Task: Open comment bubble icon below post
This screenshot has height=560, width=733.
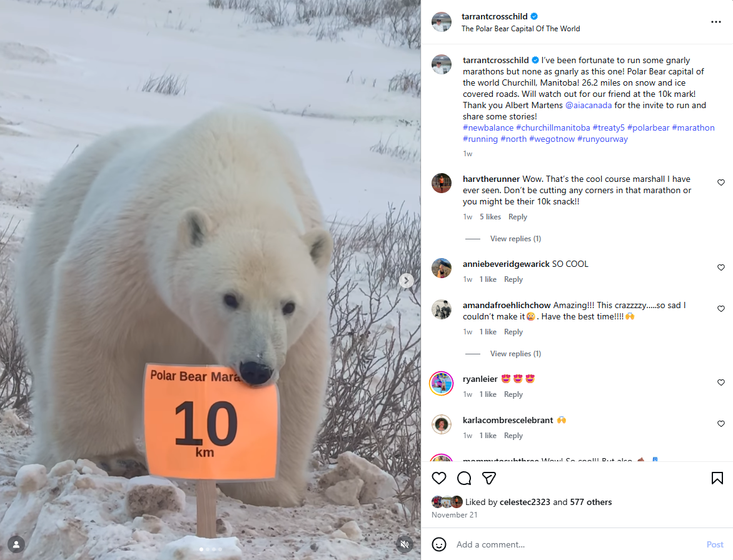Action: 463,478
